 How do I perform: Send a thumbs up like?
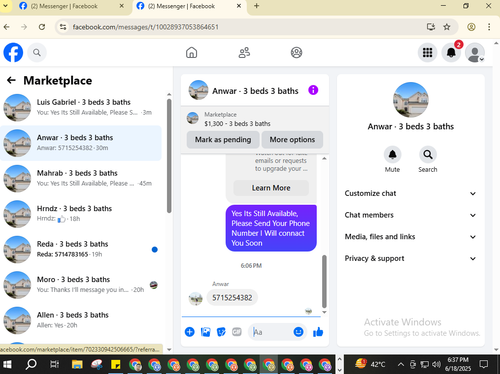[x=318, y=332]
